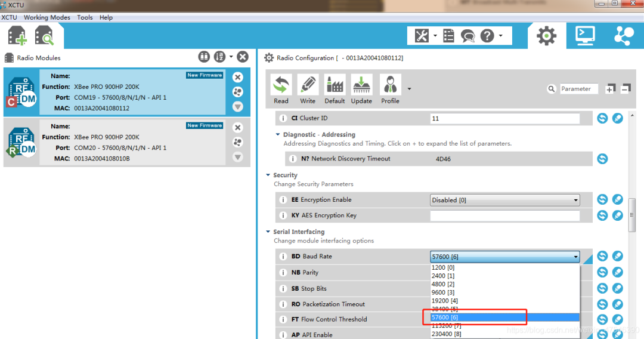Screen dimensions: 644x339
Task: Click the collapse all sections icon
Action: tap(626, 88)
